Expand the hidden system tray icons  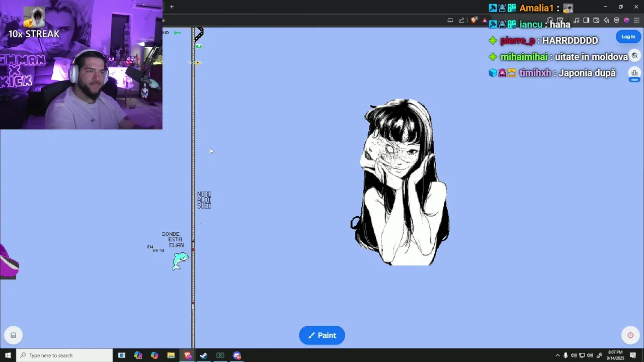pos(557,355)
